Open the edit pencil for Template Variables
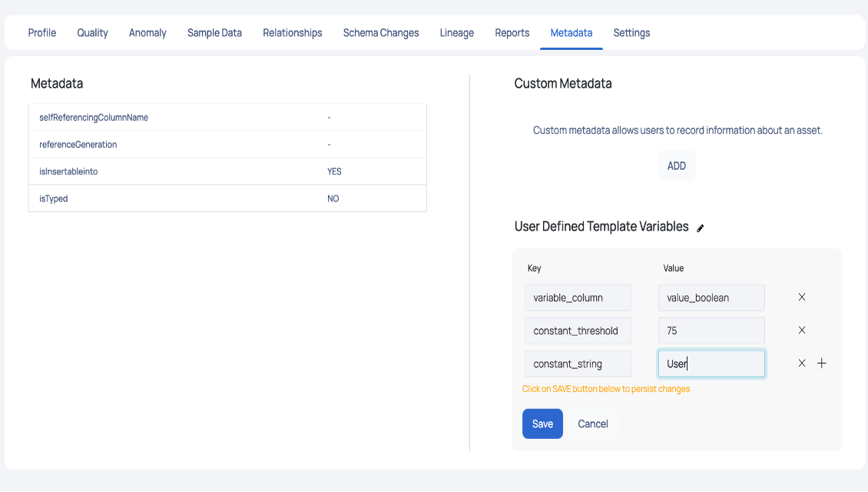Viewport: 868px width, 492px height. tap(700, 228)
